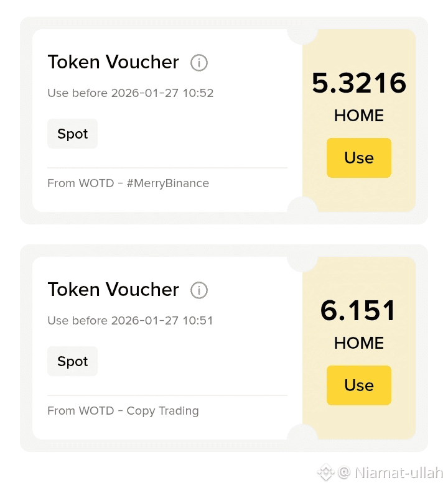Click the 5.3216 amount value
This screenshot has width=448, height=488.
(358, 83)
